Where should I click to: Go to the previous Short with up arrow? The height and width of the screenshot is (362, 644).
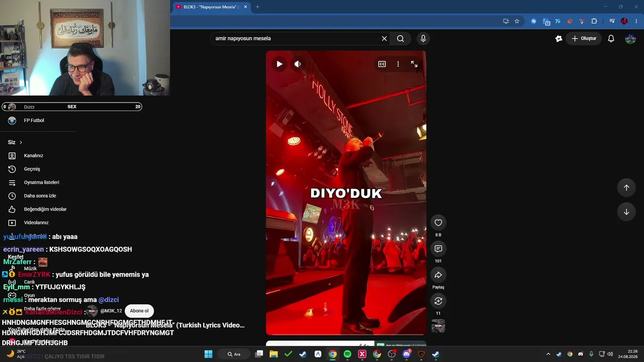pos(626,188)
